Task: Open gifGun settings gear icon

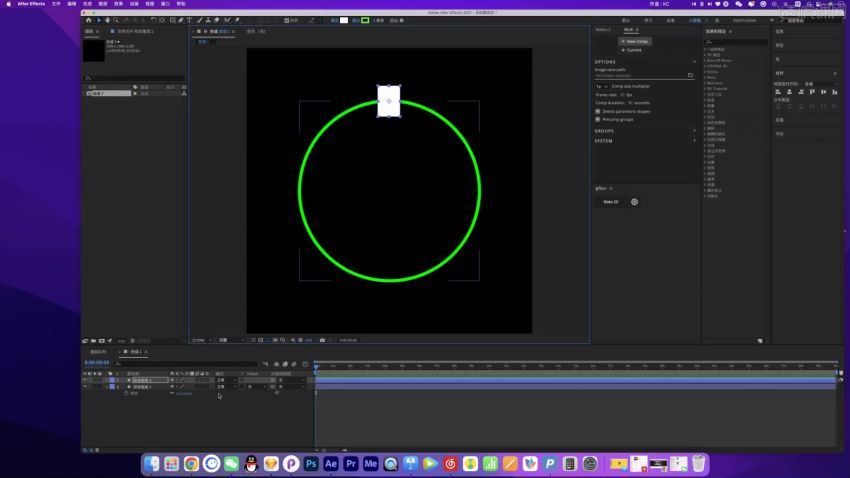Action: 634,202
